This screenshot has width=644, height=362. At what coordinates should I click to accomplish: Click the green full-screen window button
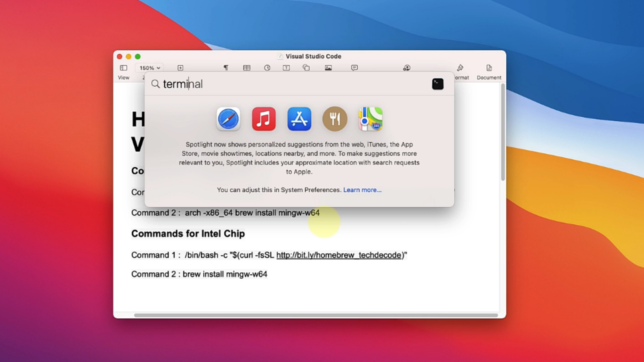click(x=138, y=57)
